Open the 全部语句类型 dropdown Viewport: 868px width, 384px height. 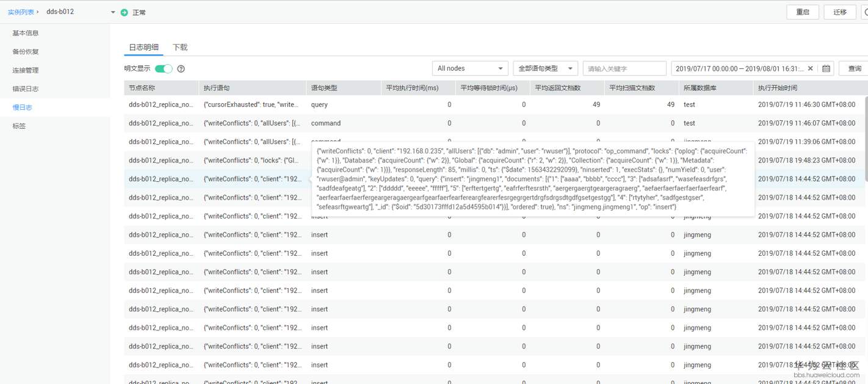coord(545,68)
